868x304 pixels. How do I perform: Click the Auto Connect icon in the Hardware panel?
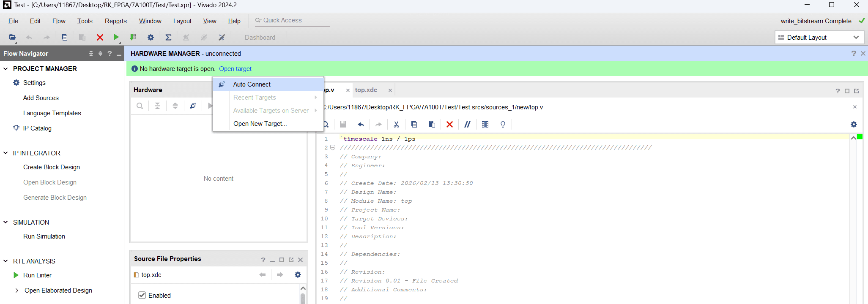point(193,106)
